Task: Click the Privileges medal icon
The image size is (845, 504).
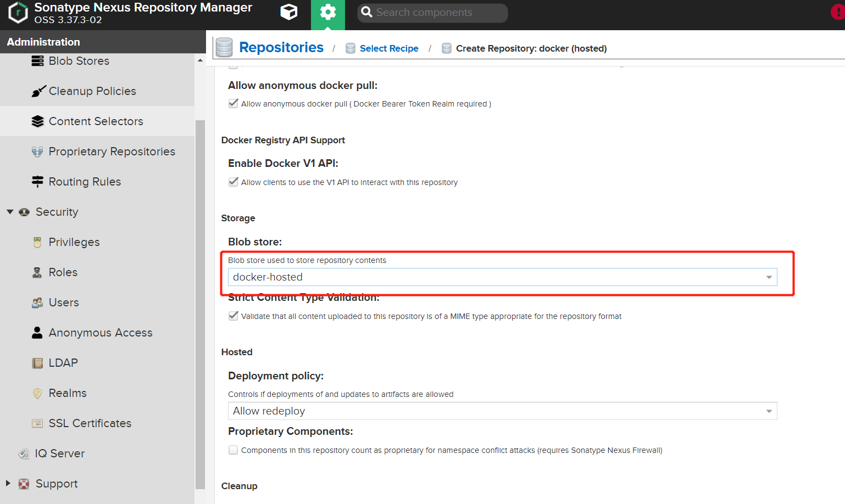Action: pyautogui.click(x=37, y=242)
